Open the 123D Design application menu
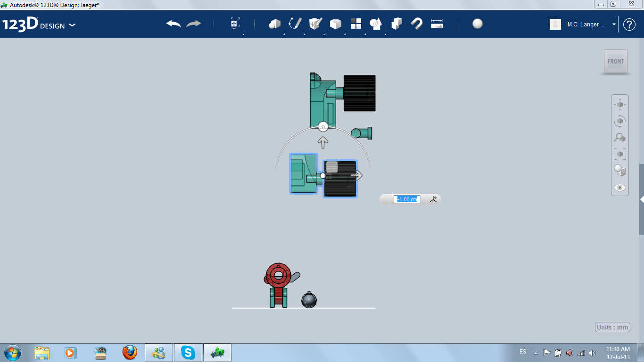The height and width of the screenshot is (362, 644). tap(39, 25)
